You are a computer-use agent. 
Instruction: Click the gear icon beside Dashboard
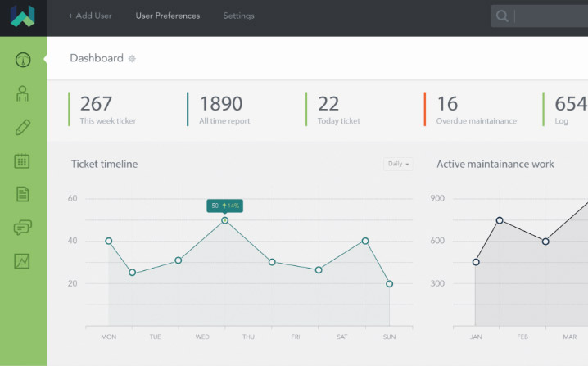pos(133,59)
